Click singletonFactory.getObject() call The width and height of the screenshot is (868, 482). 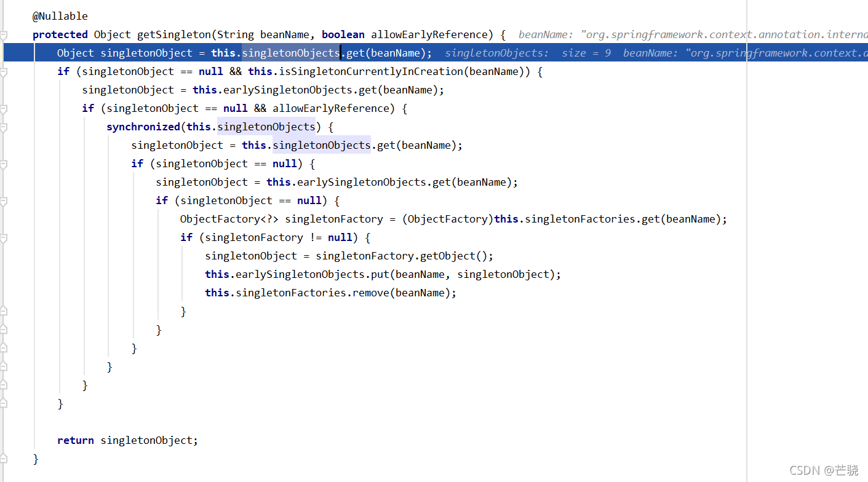pyautogui.click(x=402, y=256)
